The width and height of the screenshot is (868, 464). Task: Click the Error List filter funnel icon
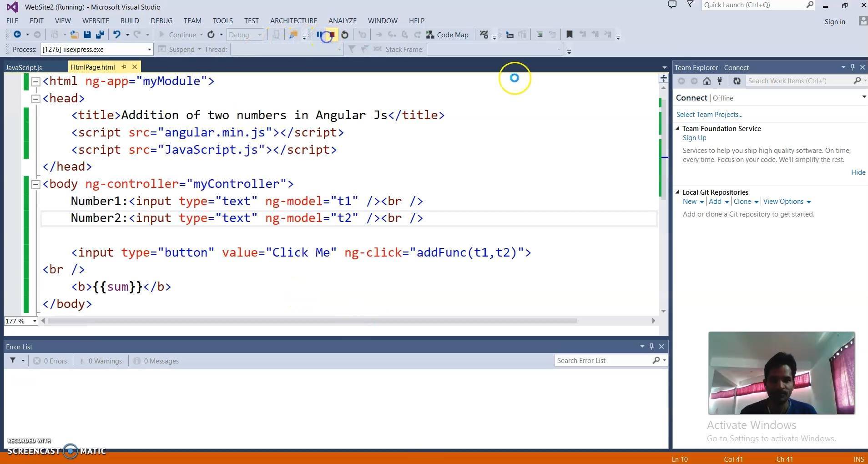point(13,360)
